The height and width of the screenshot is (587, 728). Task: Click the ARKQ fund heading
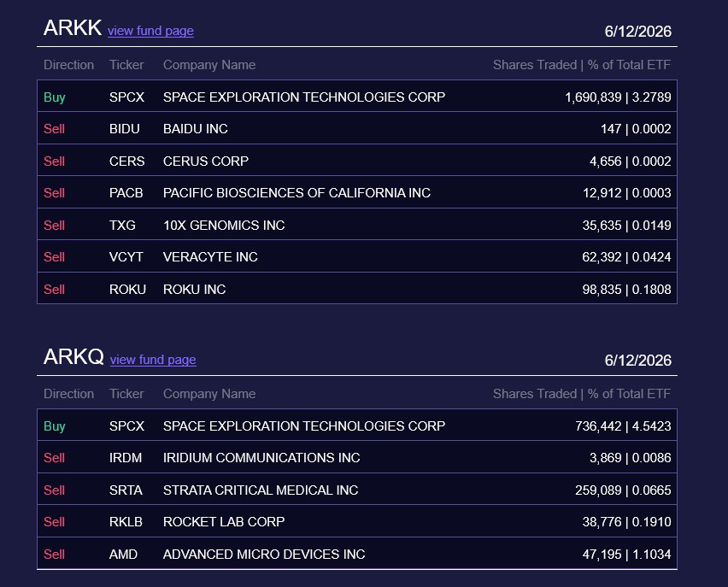[73, 356]
